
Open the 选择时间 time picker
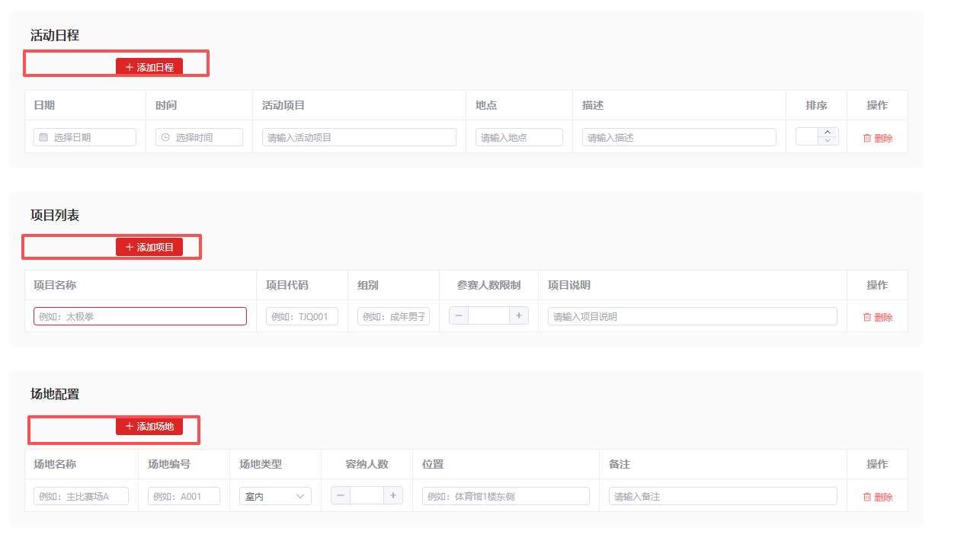pyautogui.click(x=199, y=137)
